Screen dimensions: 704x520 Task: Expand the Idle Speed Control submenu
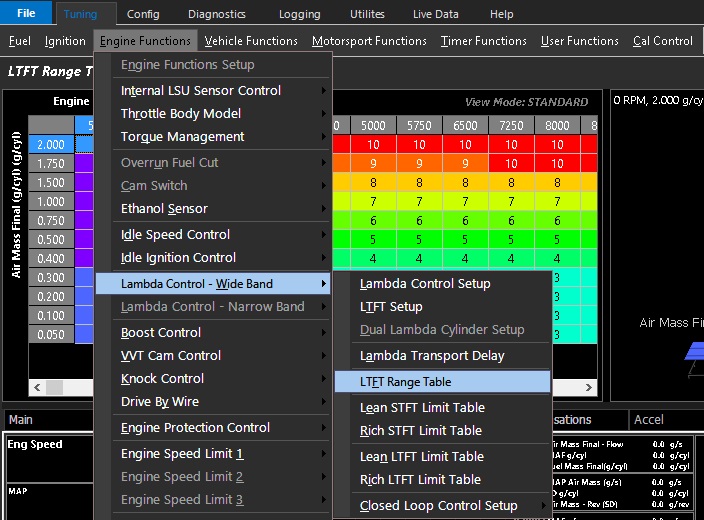click(213, 235)
